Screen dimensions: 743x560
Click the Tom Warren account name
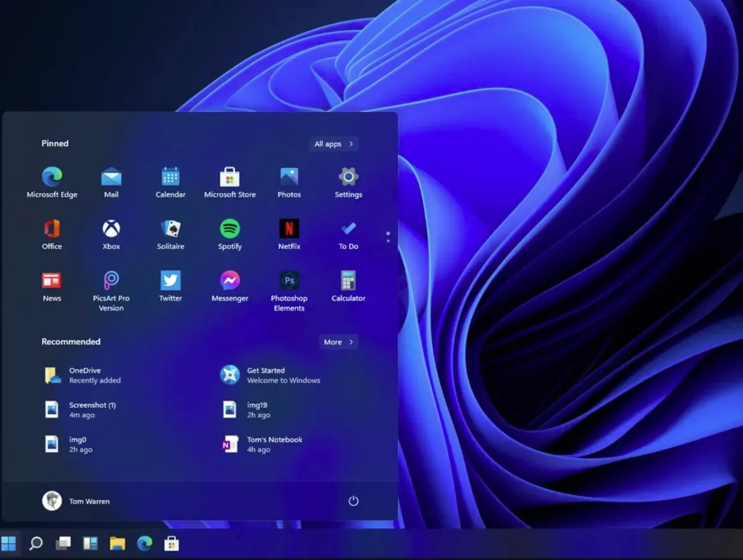[x=90, y=501]
